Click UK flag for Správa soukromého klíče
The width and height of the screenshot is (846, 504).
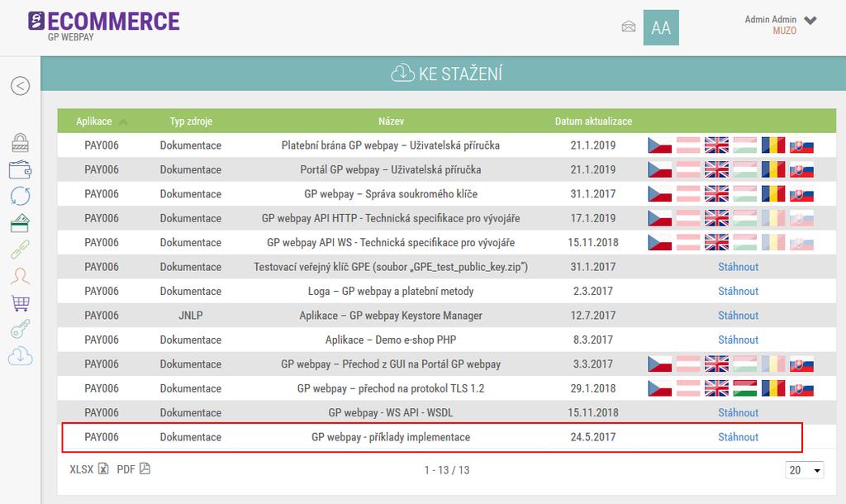point(716,193)
